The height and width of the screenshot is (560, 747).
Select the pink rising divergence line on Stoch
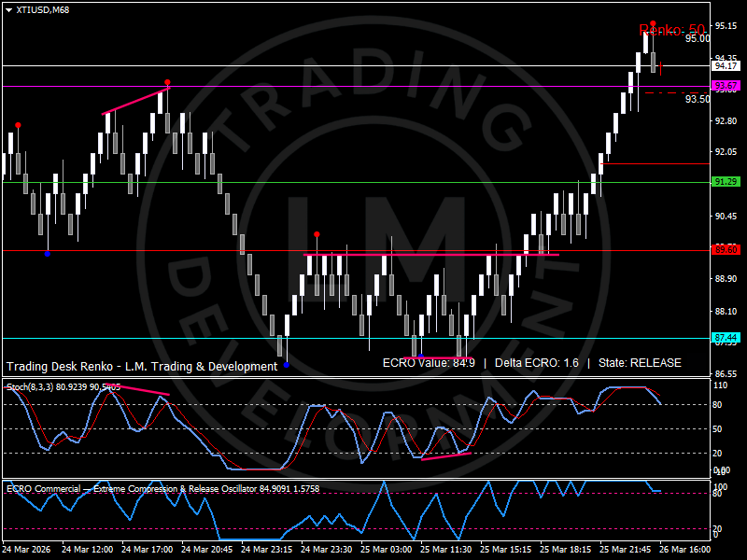tap(446, 456)
